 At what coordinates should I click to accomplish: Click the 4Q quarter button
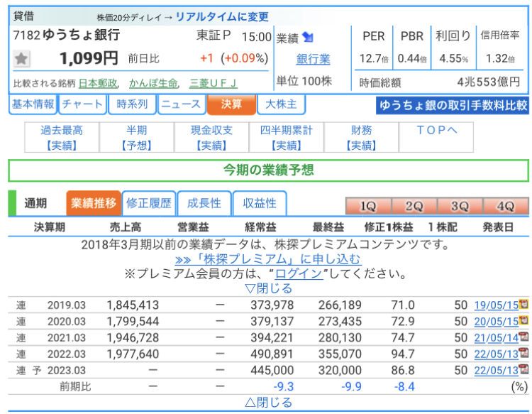click(x=506, y=206)
